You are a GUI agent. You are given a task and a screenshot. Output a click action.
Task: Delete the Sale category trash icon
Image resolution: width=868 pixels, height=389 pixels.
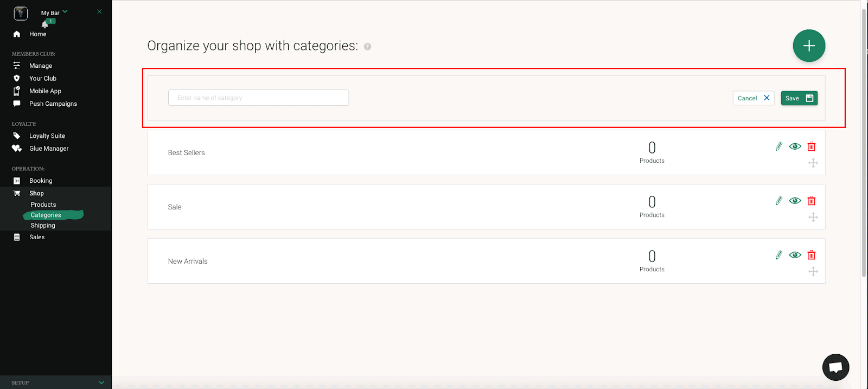[x=812, y=201]
